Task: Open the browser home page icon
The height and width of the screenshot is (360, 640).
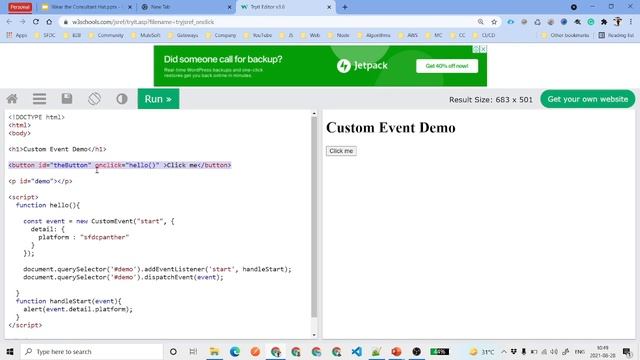Action: coord(49,22)
